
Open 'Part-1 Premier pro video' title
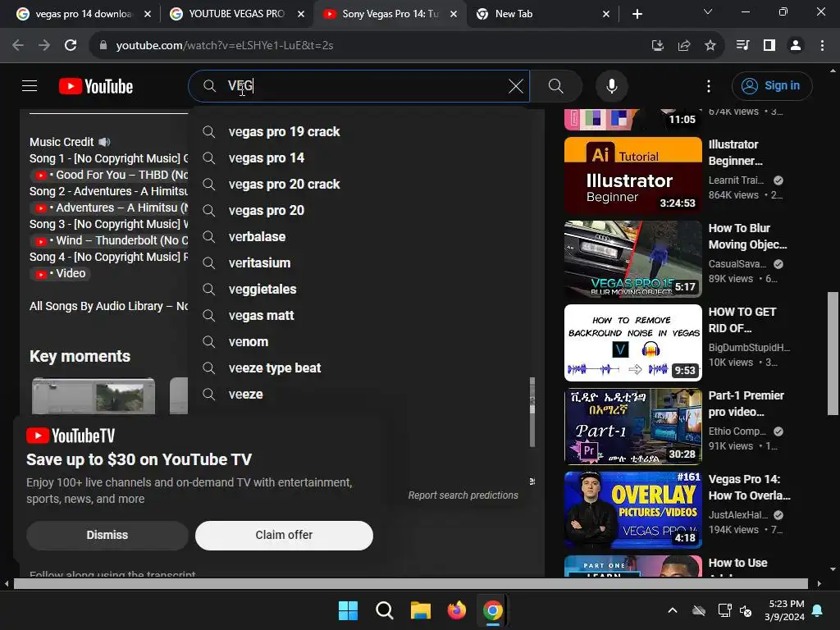746,404
